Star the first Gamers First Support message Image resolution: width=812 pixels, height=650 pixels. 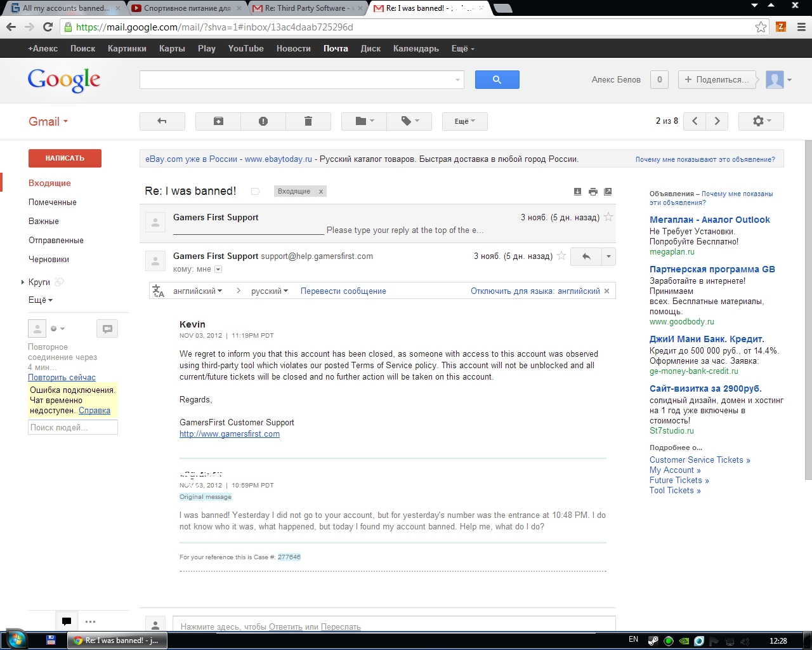608,217
